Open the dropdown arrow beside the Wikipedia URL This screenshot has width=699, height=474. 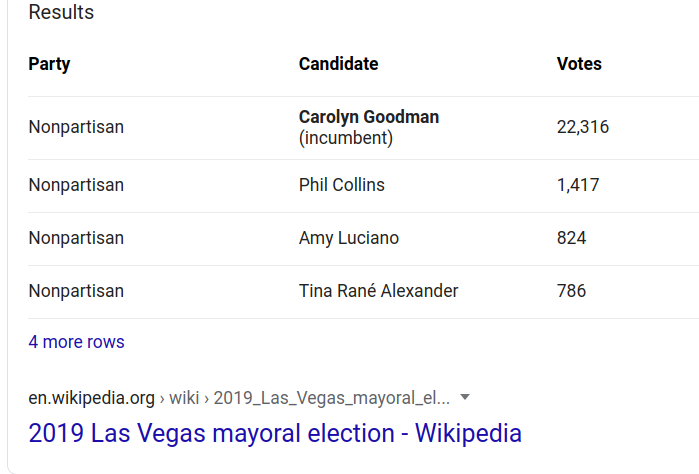tap(465, 397)
